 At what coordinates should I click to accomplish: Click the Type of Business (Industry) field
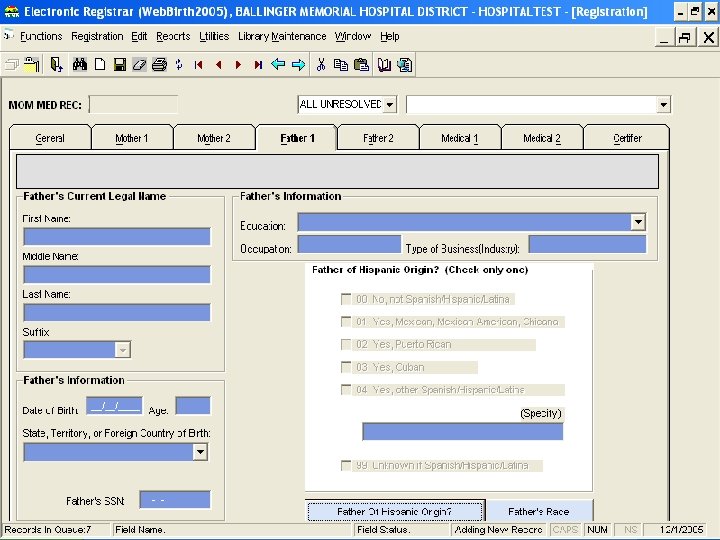click(x=587, y=245)
